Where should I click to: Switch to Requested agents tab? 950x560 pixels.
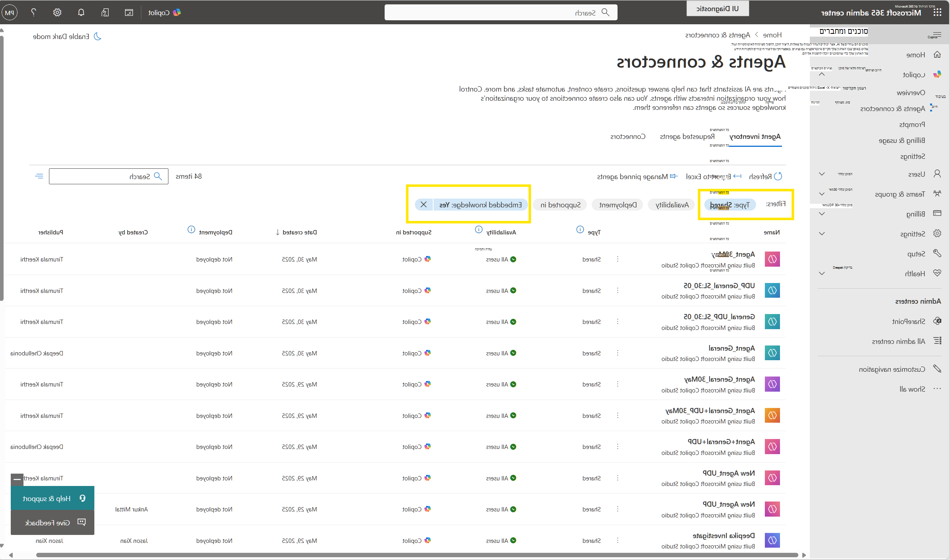click(687, 137)
